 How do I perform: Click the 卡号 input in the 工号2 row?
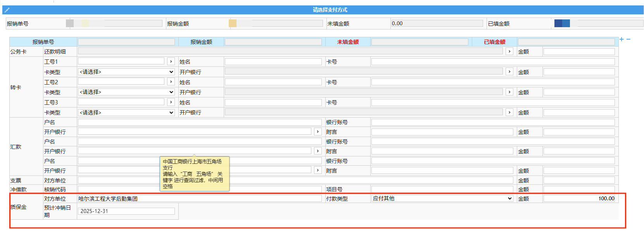coord(493,82)
